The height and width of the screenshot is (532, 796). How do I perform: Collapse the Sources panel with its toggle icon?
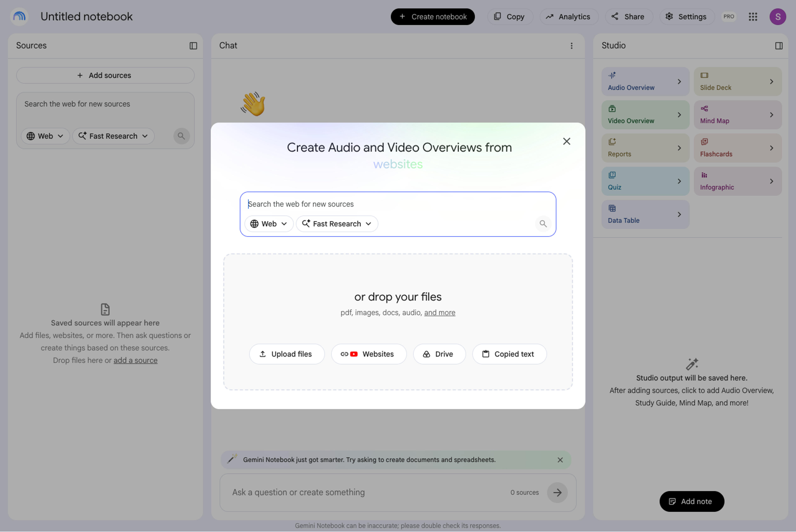click(x=193, y=46)
